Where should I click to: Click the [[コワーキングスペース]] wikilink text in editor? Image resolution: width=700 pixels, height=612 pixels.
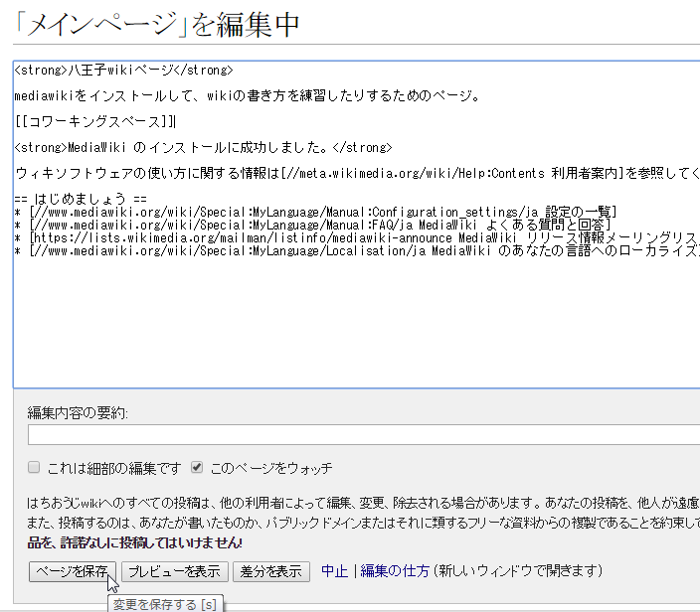coord(94,122)
